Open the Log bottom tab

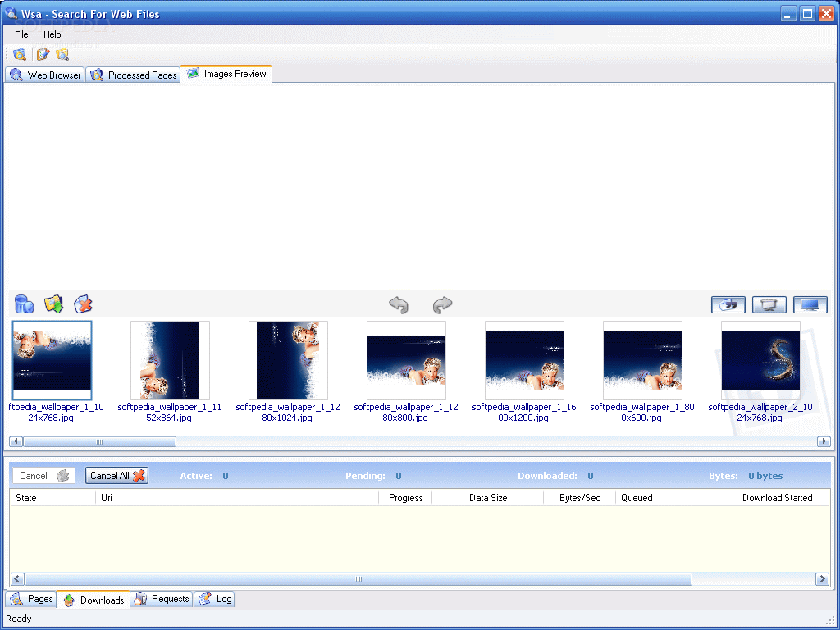215,599
